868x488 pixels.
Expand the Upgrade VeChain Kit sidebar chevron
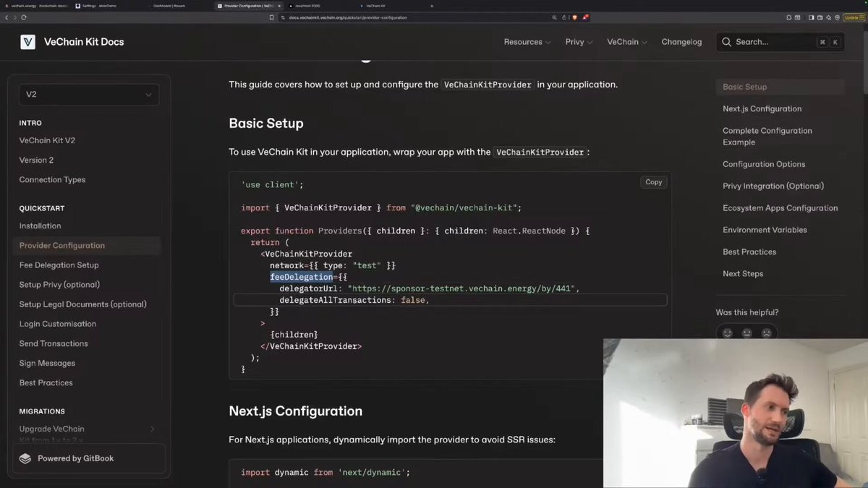pyautogui.click(x=152, y=429)
